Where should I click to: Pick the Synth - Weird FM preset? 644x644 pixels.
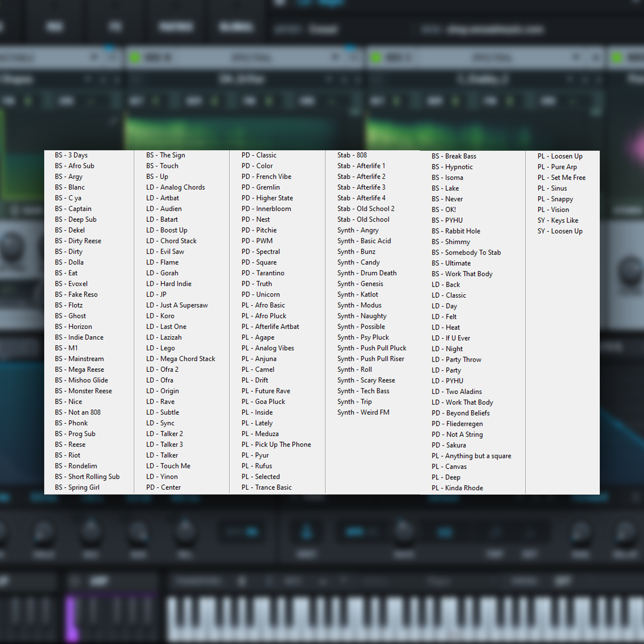[363, 412]
